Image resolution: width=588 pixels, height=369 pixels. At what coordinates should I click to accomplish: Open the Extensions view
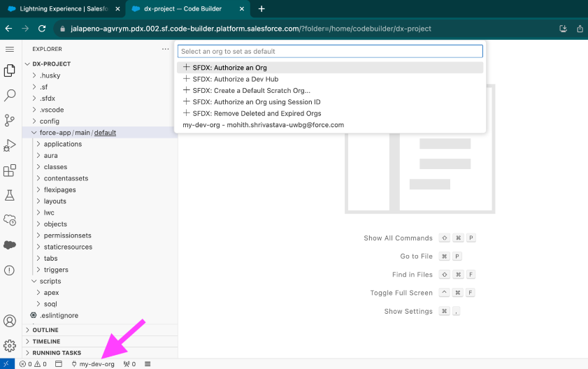[x=10, y=171]
